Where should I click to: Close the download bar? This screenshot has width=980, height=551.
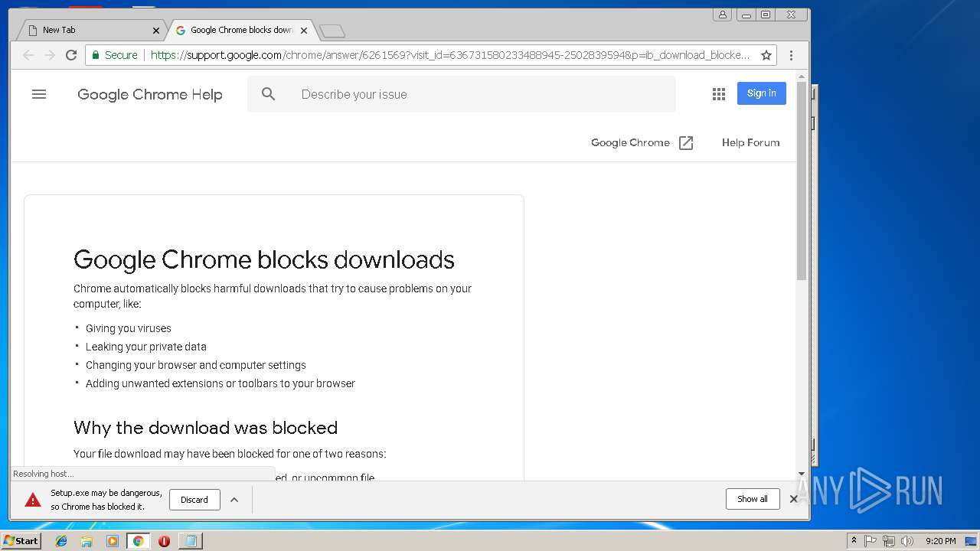click(794, 499)
